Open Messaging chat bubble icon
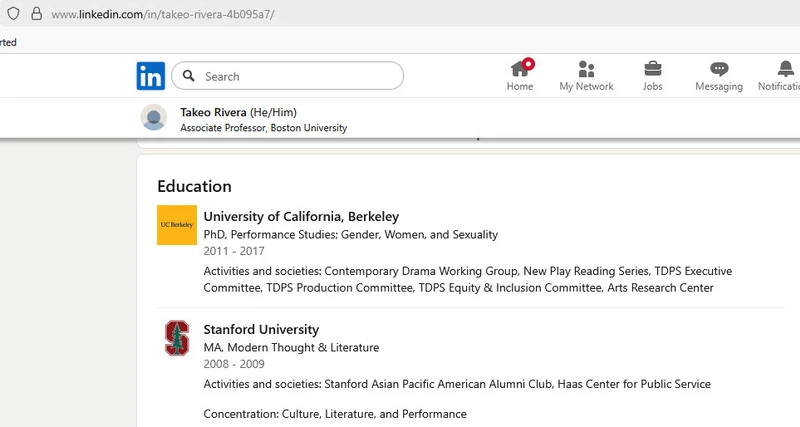 tap(719, 69)
